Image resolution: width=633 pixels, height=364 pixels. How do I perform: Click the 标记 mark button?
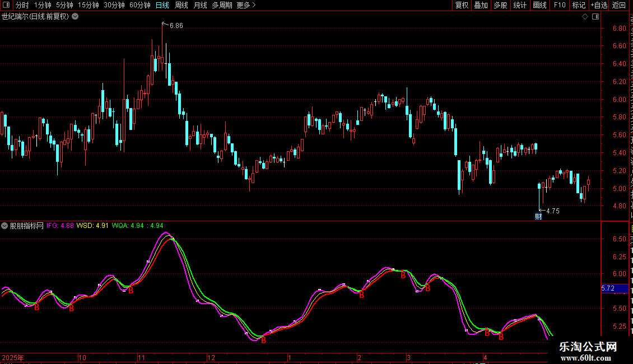coord(579,5)
